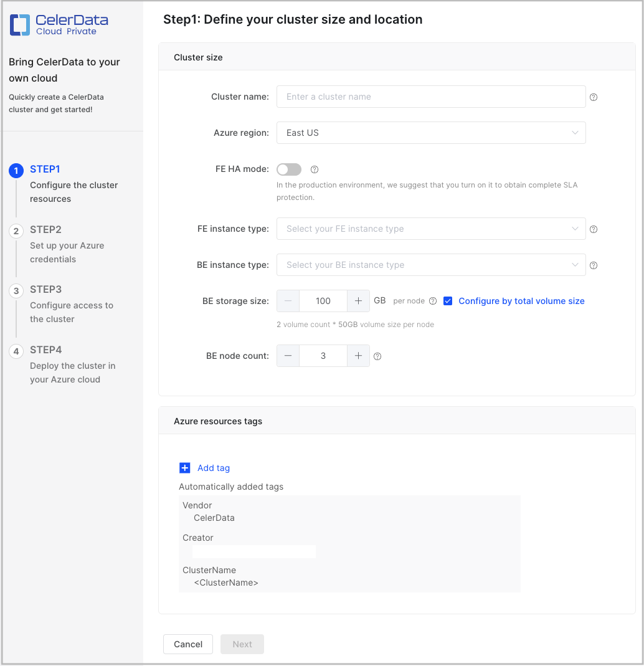Open help icon next to per node label
Image resolution: width=644 pixels, height=666 pixels.
coord(433,301)
